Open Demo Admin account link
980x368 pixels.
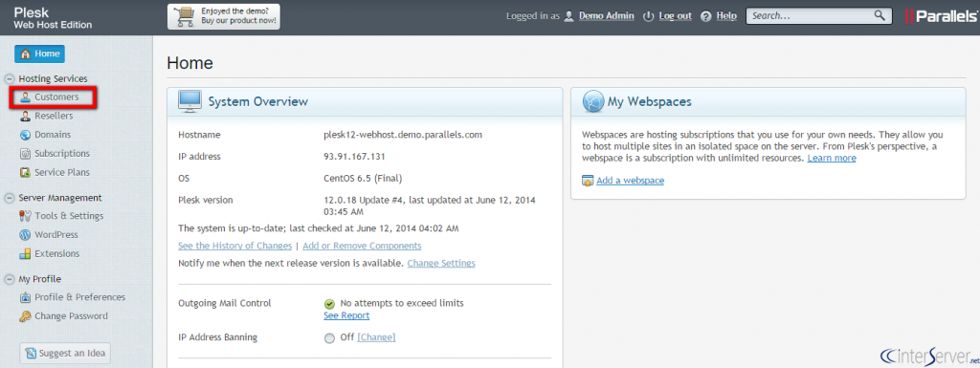(607, 16)
